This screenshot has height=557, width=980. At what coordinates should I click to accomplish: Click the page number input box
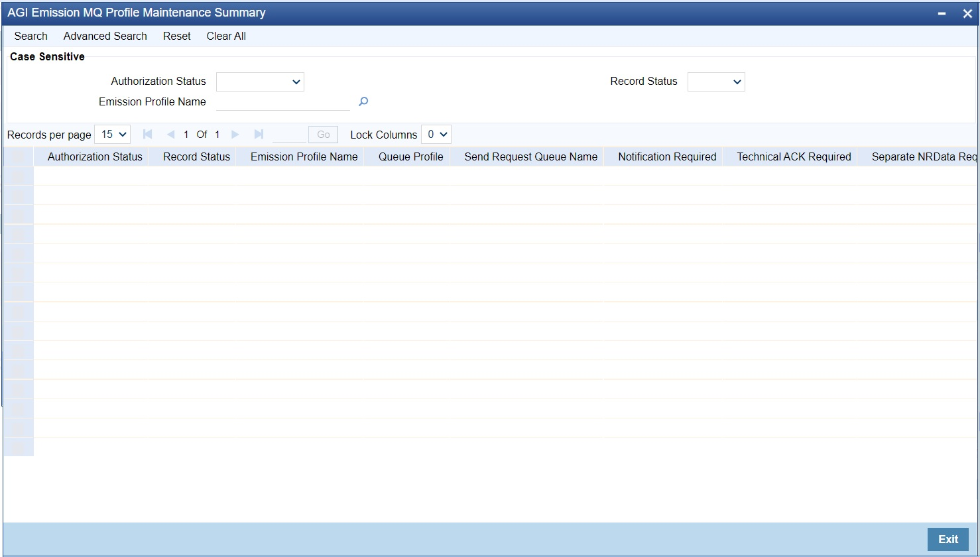point(289,135)
